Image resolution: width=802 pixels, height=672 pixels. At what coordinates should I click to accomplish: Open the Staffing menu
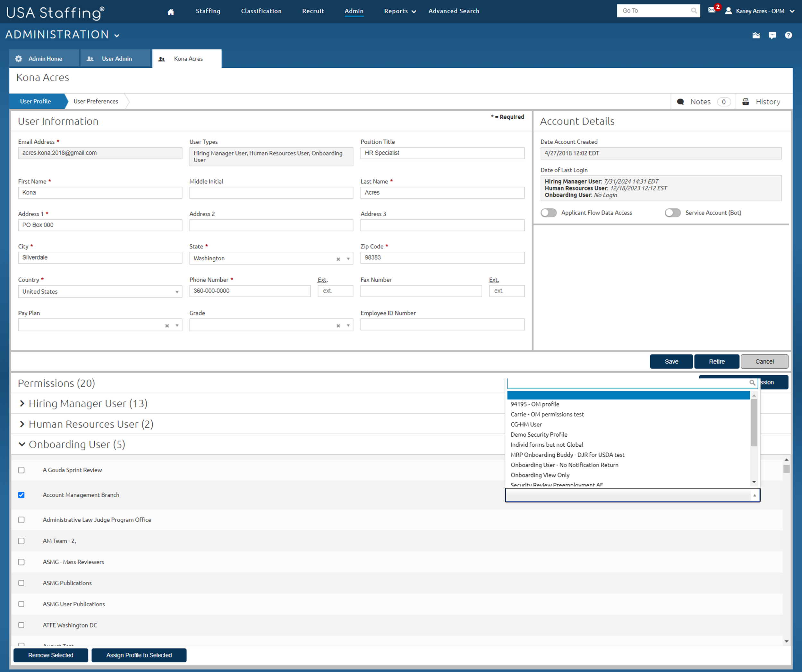[208, 11]
